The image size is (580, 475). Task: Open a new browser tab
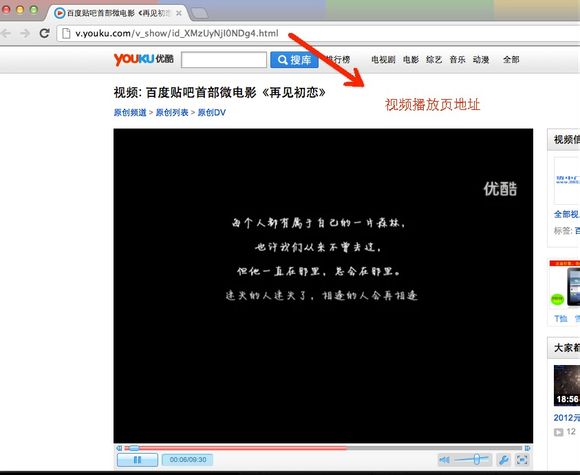point(200,13)
